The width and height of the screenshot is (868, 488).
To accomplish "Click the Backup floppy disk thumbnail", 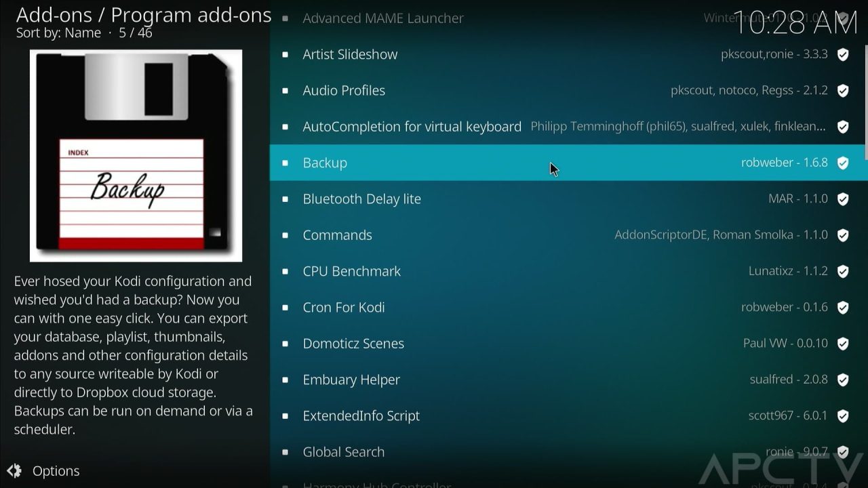I will click(x=136, y=155).
